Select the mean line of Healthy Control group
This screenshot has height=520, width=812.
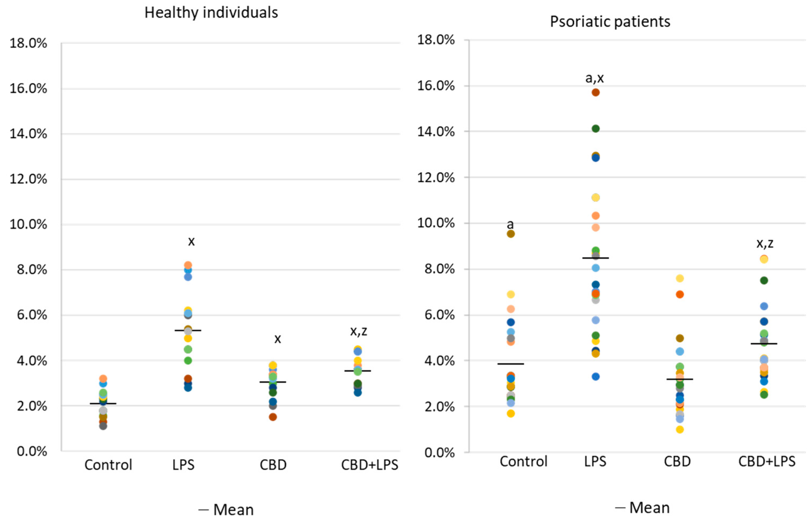tap(103, 403)
